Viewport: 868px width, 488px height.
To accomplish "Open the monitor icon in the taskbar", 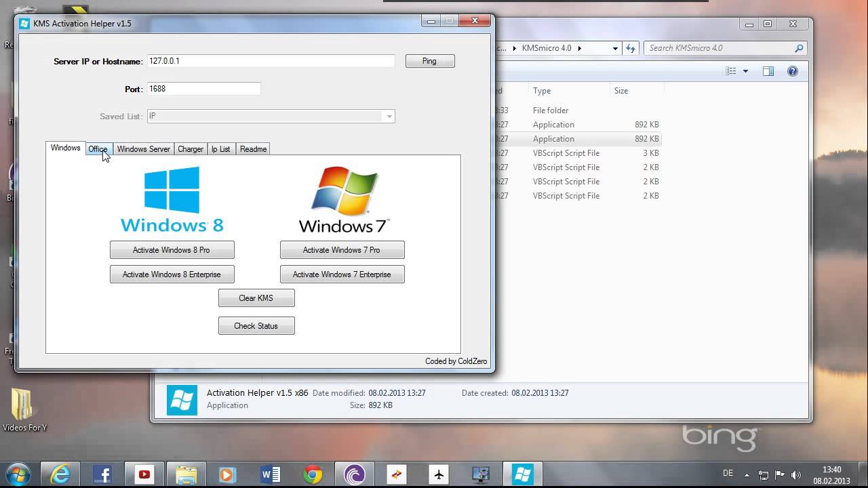I will pyautogui.click(x=481, y=474).
